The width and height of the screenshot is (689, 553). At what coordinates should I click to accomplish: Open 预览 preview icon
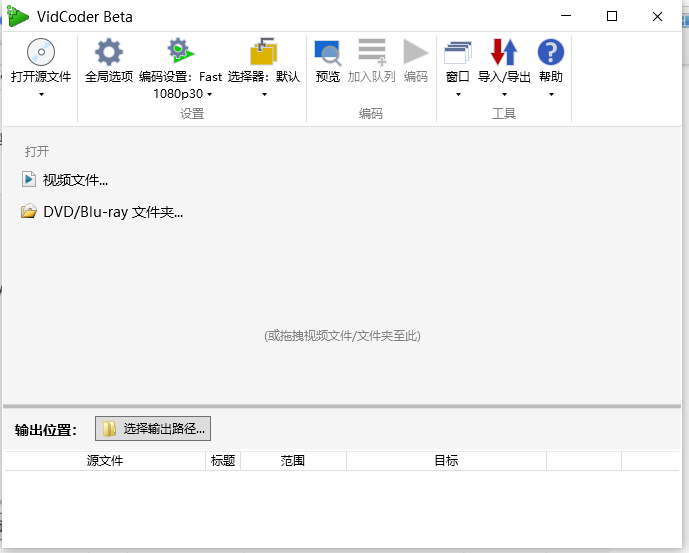(x=327, y=53)
